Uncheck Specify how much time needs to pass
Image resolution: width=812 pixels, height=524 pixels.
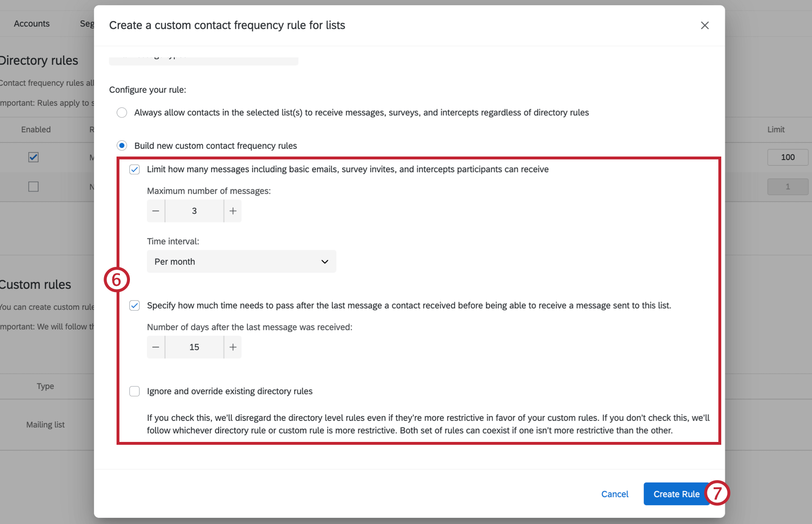[x=135, y=305]
